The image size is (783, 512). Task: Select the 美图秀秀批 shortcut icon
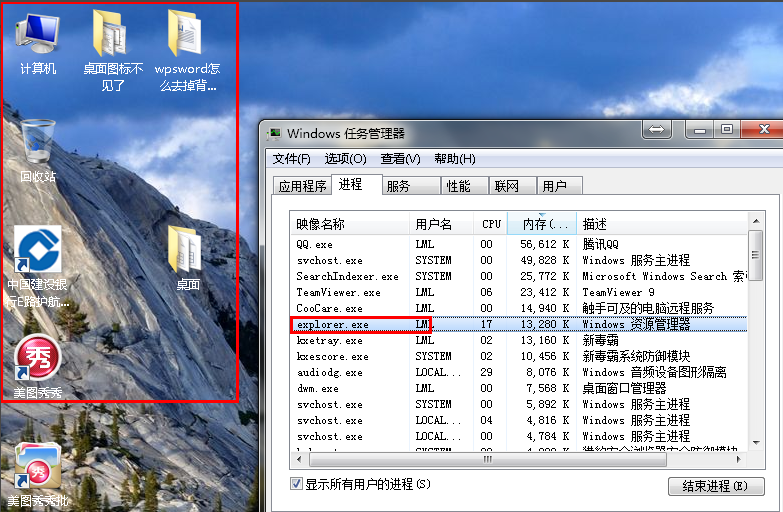pyautogui.click(x=38, y=475)
